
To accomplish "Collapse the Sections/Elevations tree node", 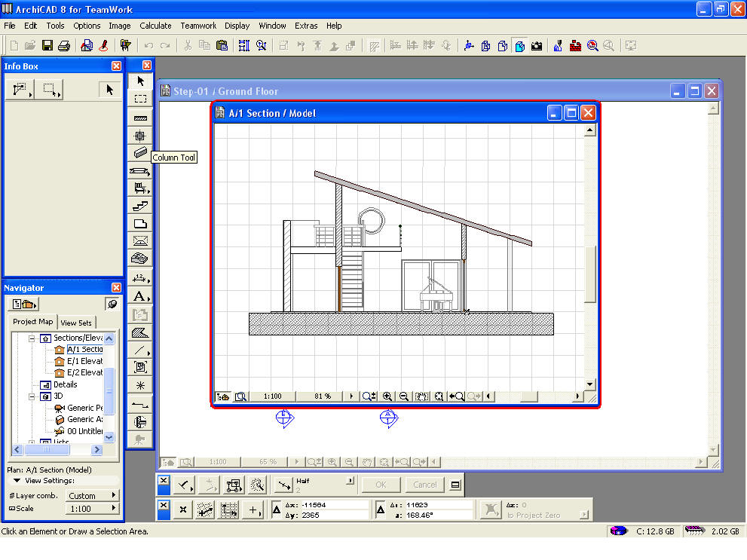I will 32,338.
